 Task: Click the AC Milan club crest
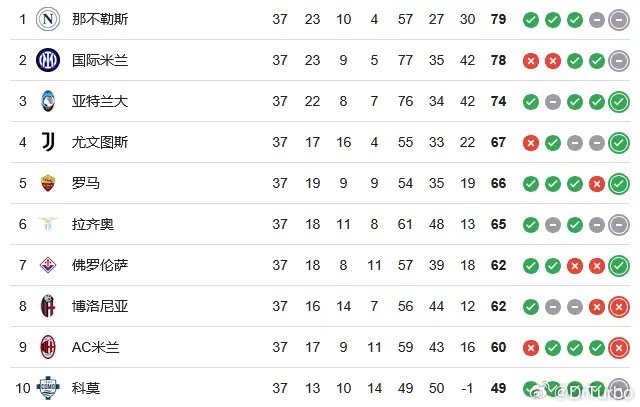[x=48, y=347]
